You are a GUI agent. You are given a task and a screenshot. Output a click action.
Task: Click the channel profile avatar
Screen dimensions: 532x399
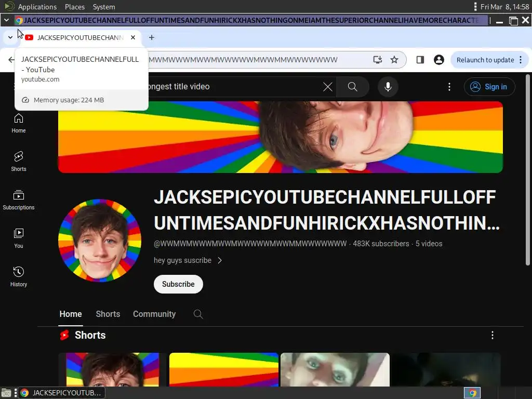100,240
